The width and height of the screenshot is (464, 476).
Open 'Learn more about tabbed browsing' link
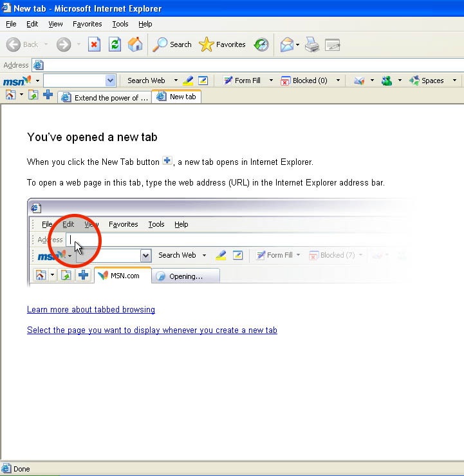pos(91,309)
